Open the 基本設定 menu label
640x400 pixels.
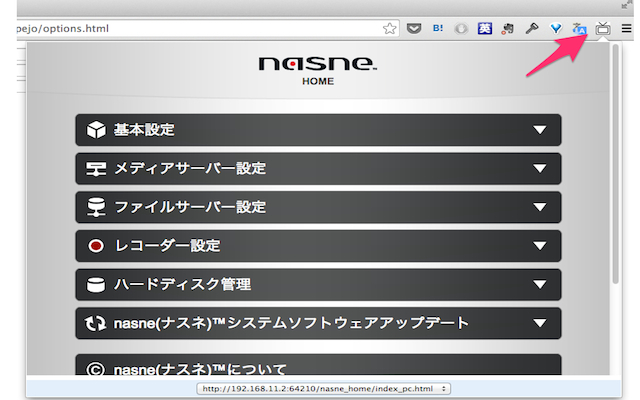pyautogui.click(x=144, y=130)
